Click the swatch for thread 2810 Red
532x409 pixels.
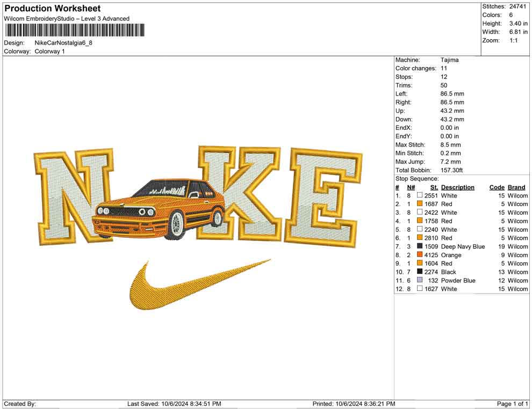(420, 238)
